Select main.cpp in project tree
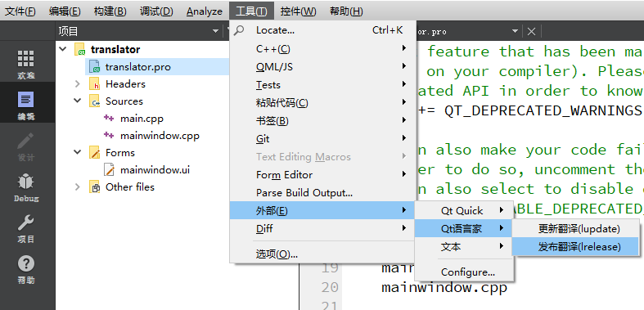The width and height of the screenshot is (644, 310). 142,119
